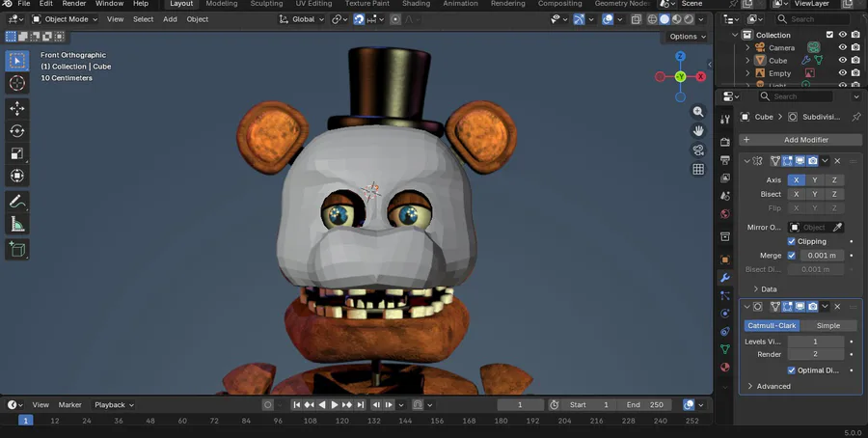This screenshot has width=868, height=438.
Task: Open the File menu
Action: tap(24, 3)
